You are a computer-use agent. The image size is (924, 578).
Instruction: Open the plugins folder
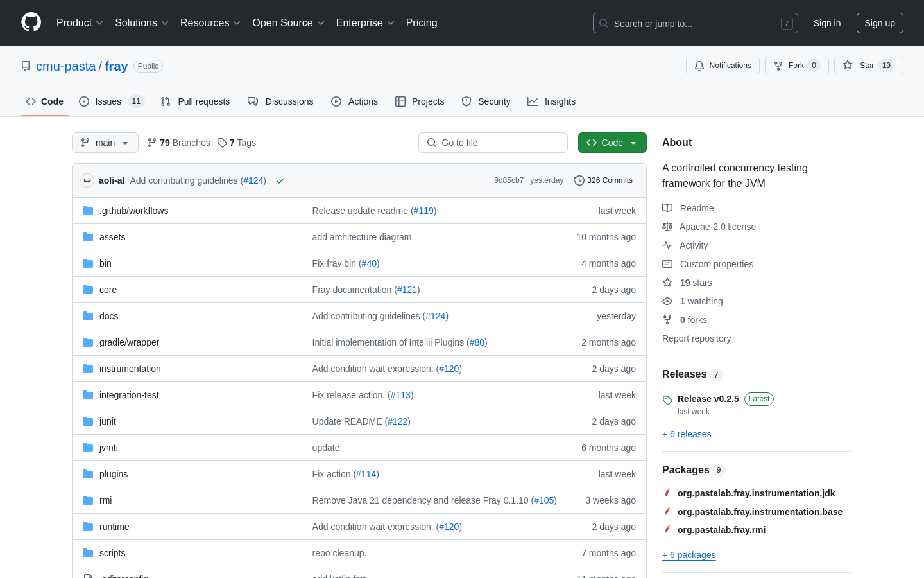(x=114, y=474)
